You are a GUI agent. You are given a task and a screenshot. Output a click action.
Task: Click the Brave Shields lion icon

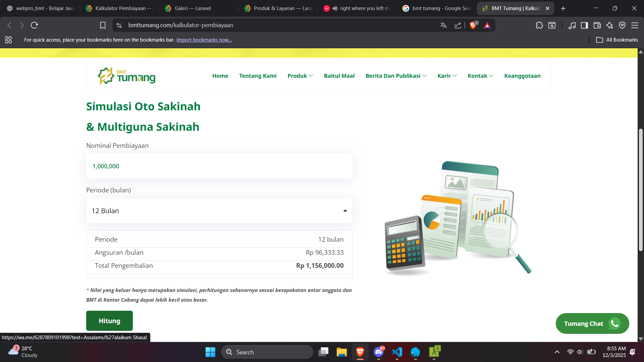473,25
